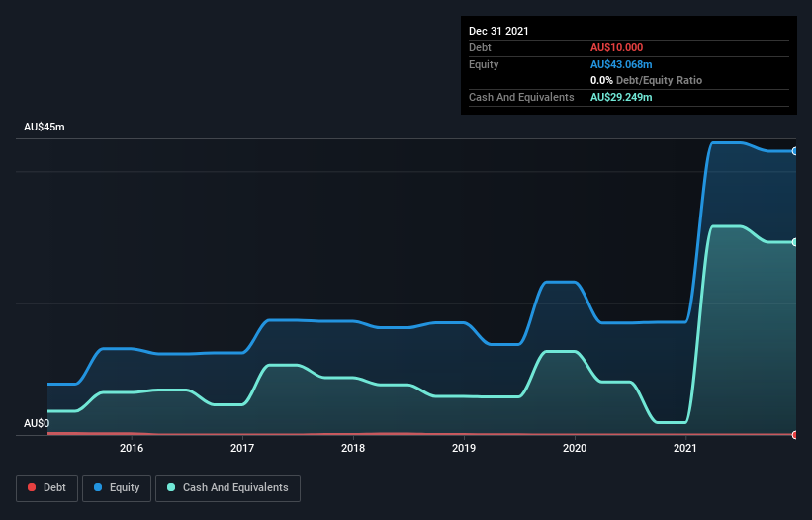Click the Dec 31 2021 tooltip date
Screen dimensions: 812x520
[x=498, y=31]
